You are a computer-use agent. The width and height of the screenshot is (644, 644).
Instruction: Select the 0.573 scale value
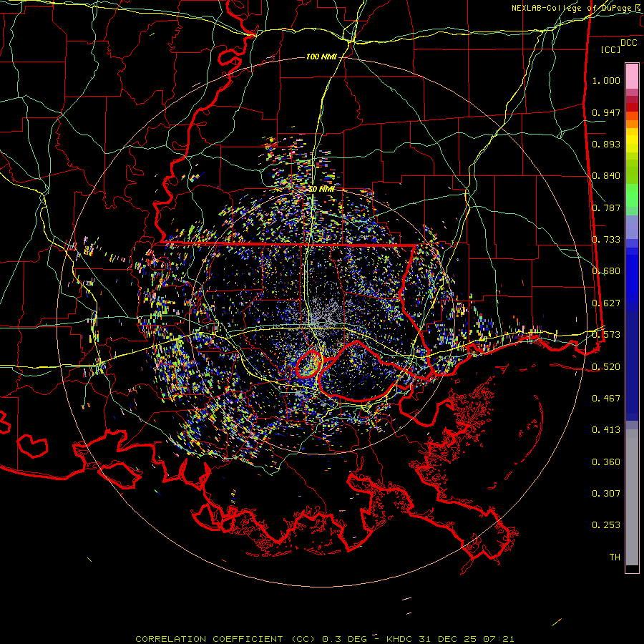point(606,335)
